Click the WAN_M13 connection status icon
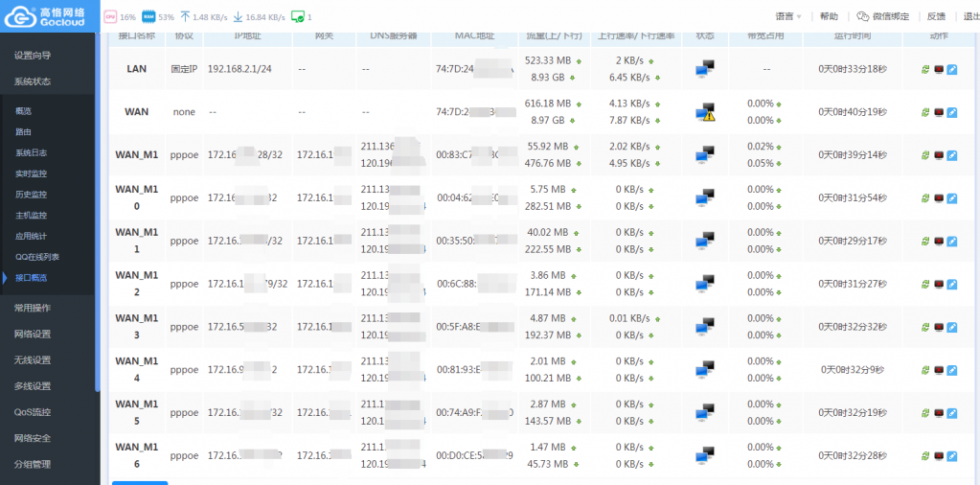 click(x=705, y=326)
